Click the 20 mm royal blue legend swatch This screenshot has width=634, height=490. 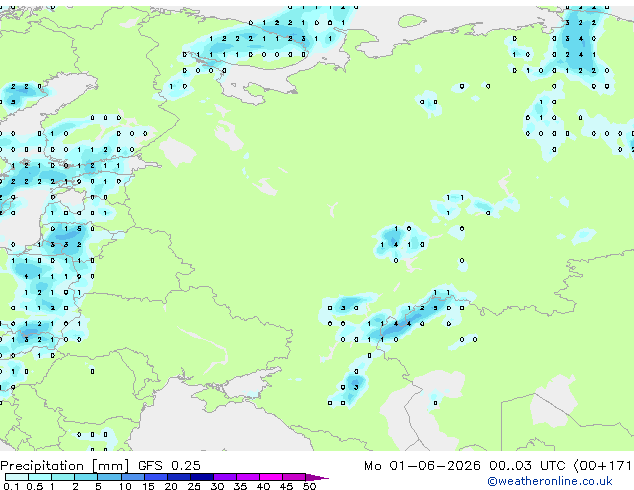(179, 477)
